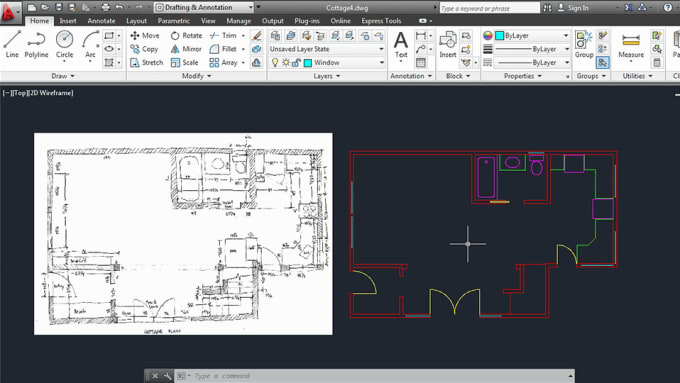Choose the Rectangle draw icon
The width and height of the screenshot is (680, 383).
pyautogui.click(x=109, y=36)
